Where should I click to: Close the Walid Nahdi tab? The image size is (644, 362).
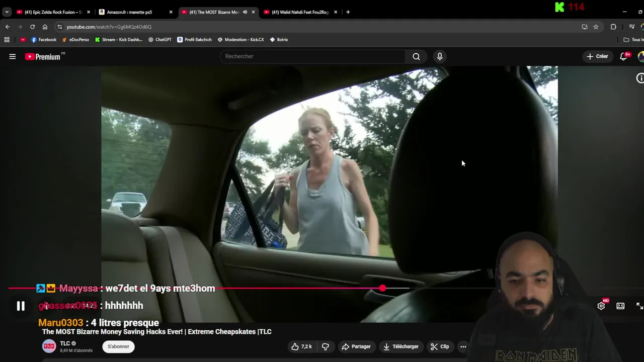(336, 12)
